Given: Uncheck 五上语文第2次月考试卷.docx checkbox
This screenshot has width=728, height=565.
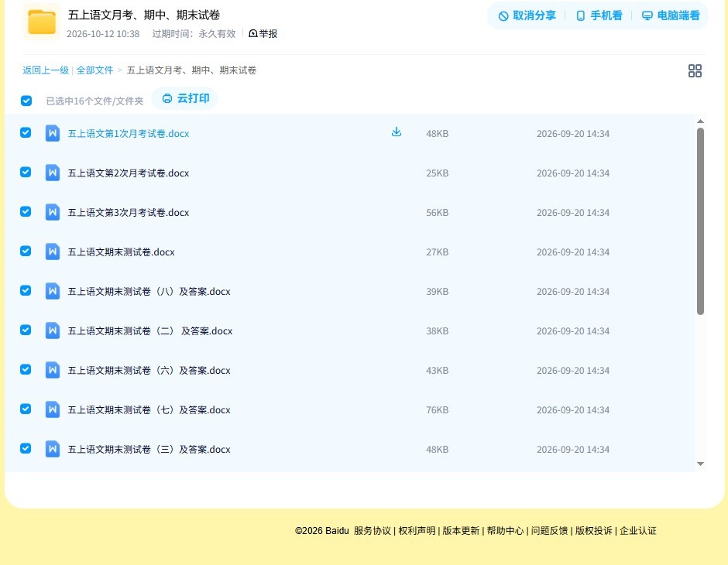Looking at the screenshot, I should click(26, 172).
